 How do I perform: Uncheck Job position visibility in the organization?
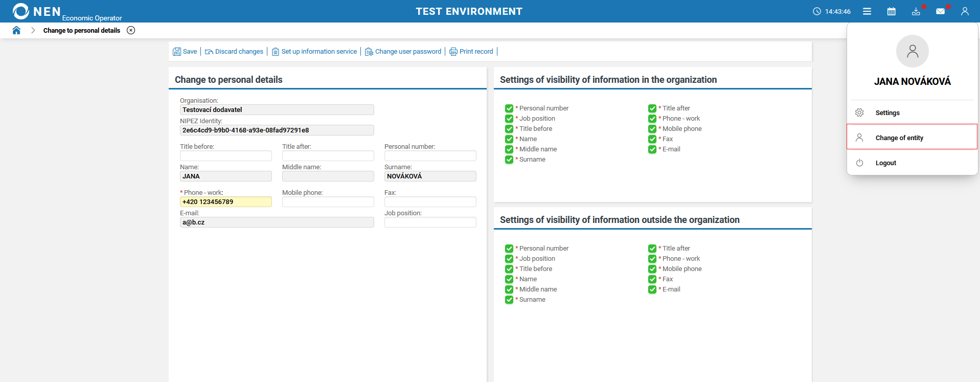point(509,119)
